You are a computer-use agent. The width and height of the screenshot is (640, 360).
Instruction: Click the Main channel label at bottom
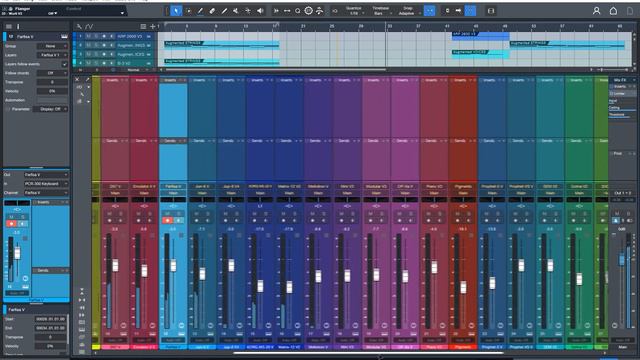[622, 347]
